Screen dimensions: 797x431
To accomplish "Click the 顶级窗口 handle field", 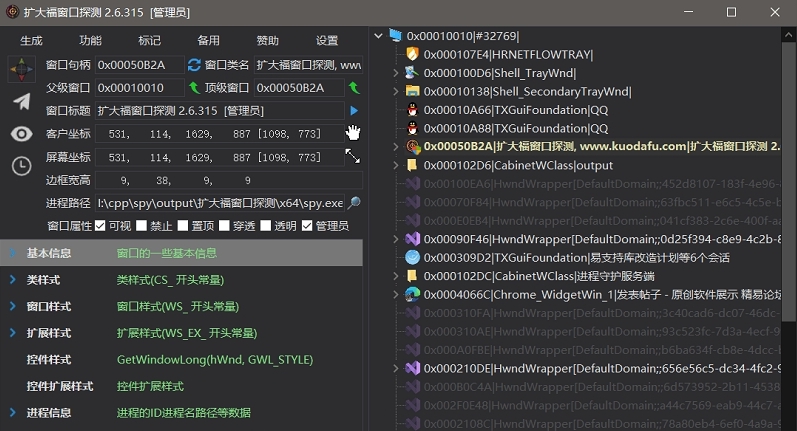I will click(299, 88).
